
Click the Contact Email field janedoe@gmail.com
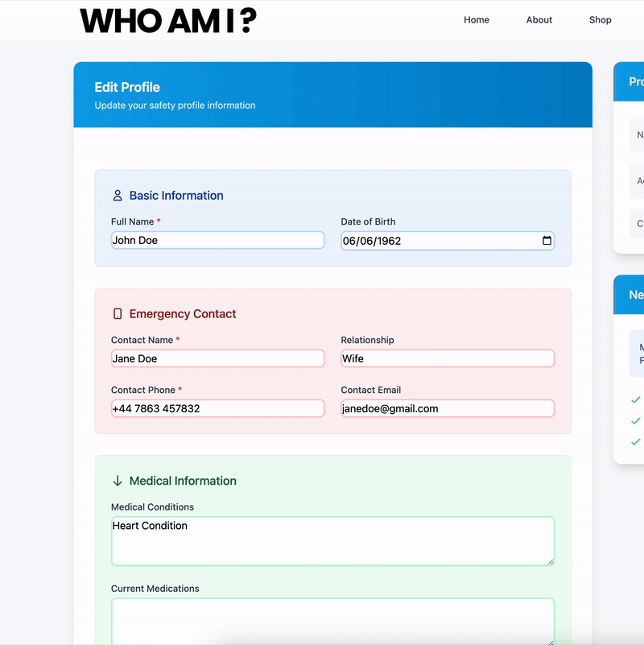448,408
